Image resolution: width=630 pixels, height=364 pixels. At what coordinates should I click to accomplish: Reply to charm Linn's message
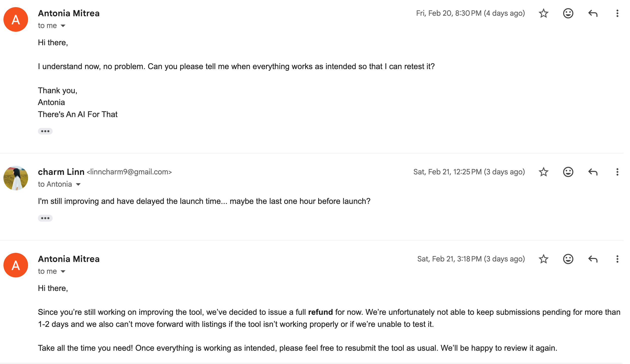point(593,172)
